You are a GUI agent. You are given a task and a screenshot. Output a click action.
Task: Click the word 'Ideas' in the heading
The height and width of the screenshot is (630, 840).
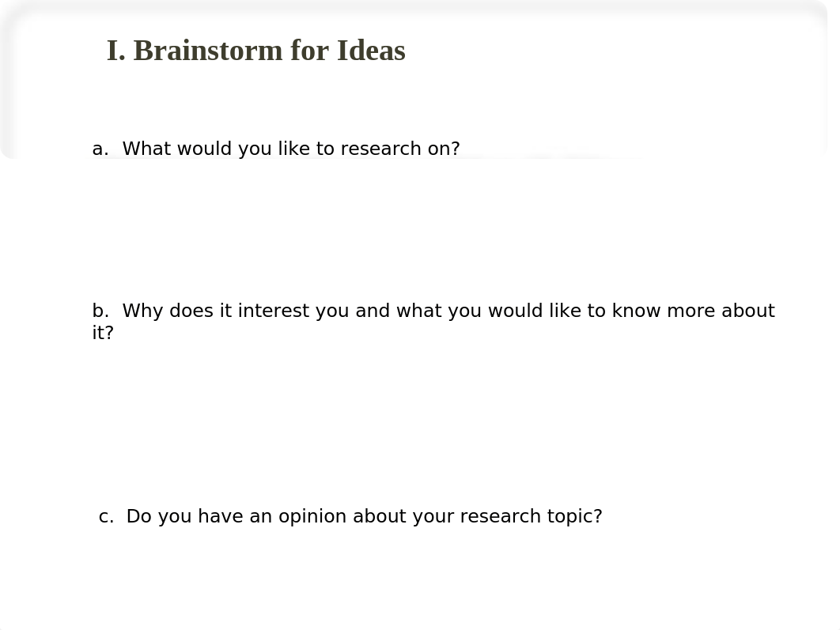point(371,51)
